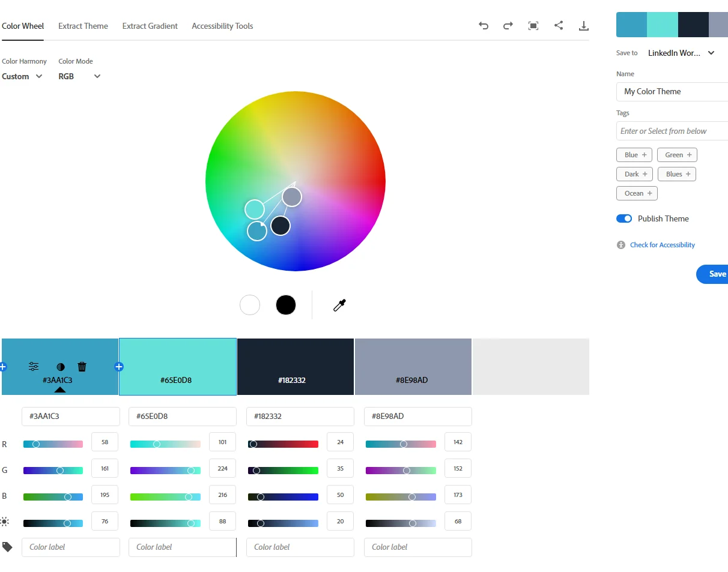Click the download icon
Viewport: 728px width, 572px height.
click(583, 26)
